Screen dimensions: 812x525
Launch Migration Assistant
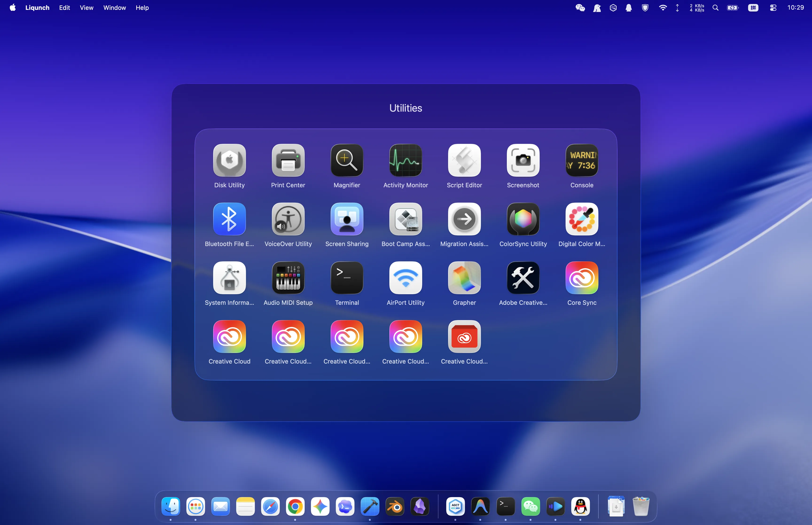point(465,219)
